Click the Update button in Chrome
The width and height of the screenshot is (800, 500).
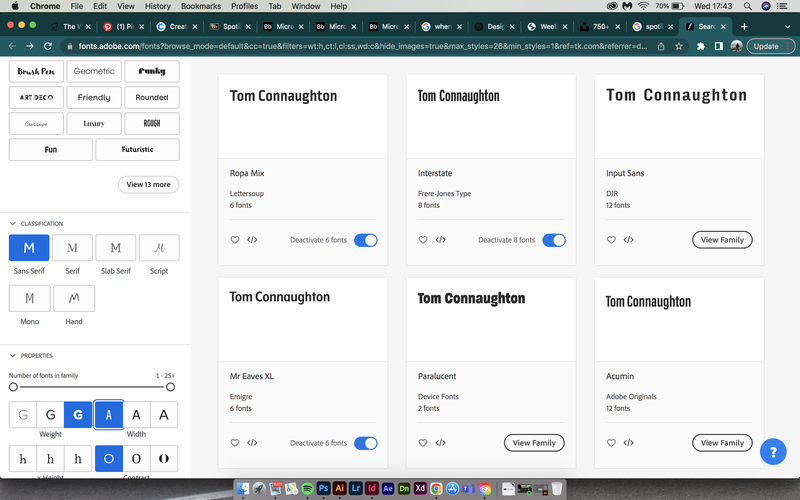pyautogui.click(x=769, y=46)
